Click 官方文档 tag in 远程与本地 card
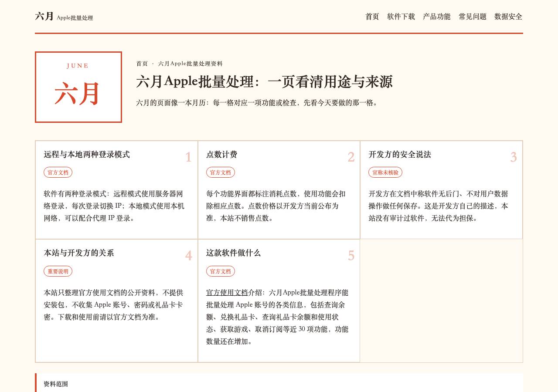The height and width of the screenshot is (392, 558). [58, 172]
